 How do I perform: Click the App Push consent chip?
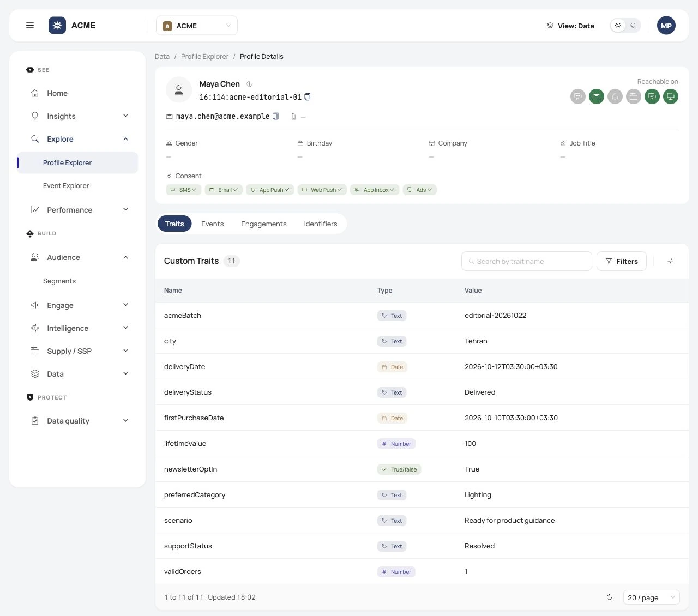[270, 190]
